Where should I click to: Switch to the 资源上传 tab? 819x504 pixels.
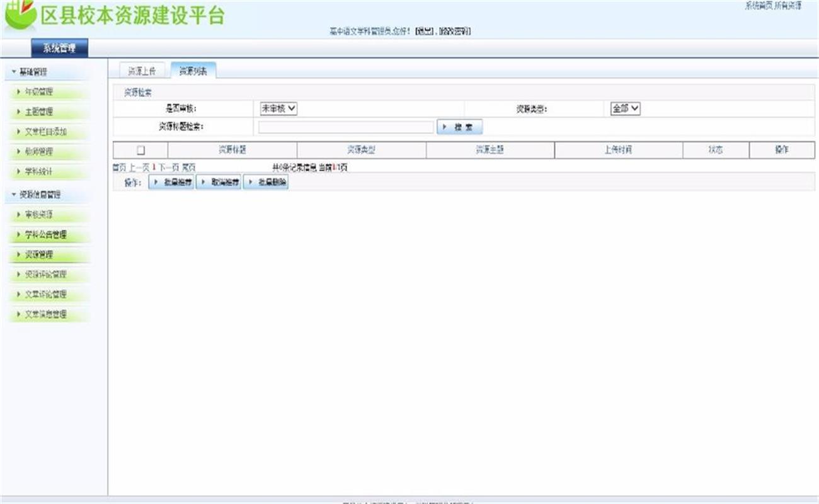(x=142, y=71)
